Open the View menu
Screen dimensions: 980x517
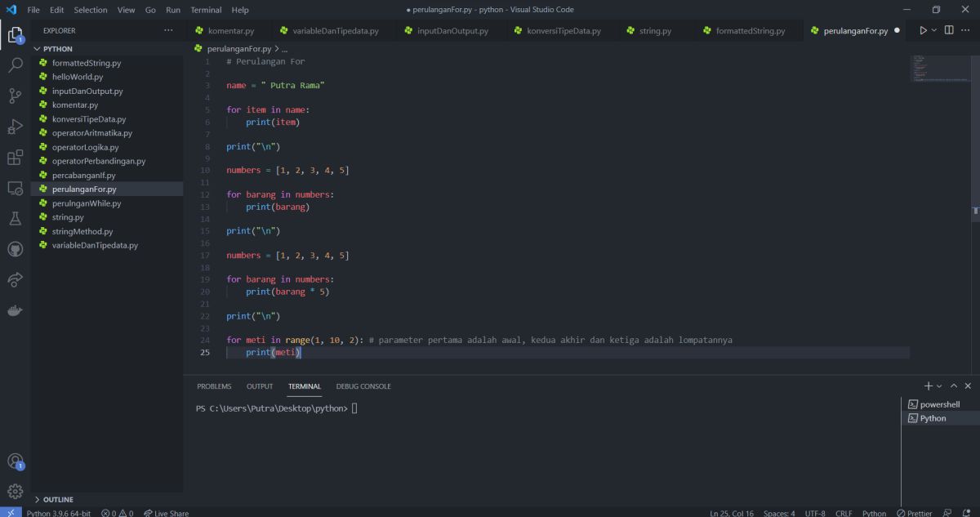(x=126, y=10)
